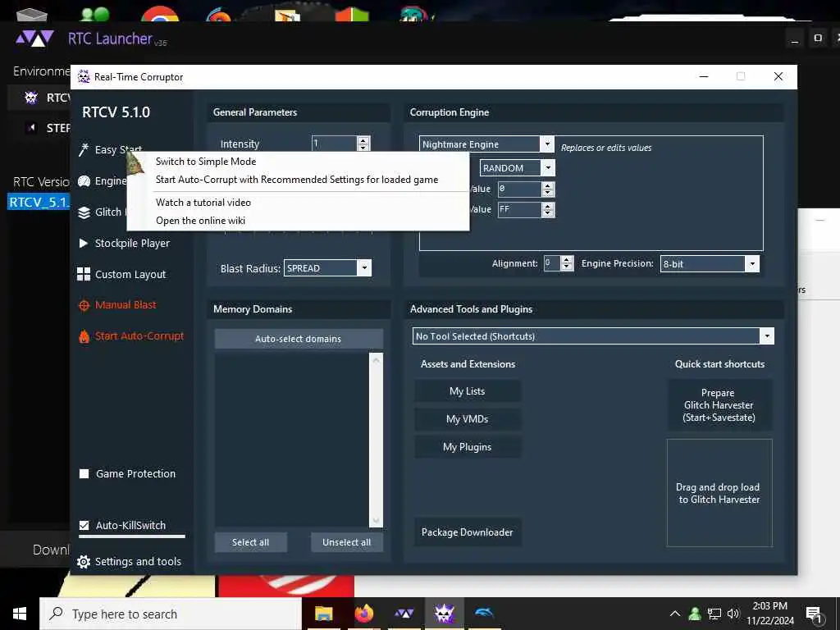Adjust the Intensity stepper arrows
Image resolution: width=840 pixels, height=630 pixels.
pyautogui.click(x=363, y=144)
